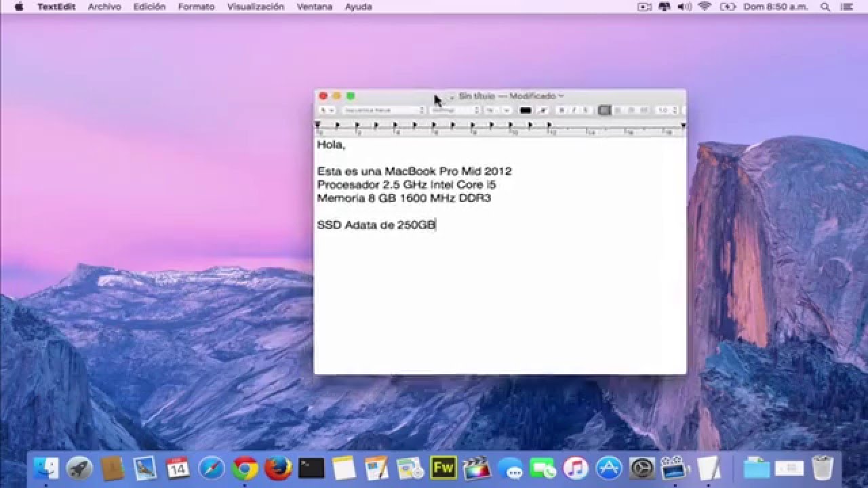Open the Ventana menu

tap(315, 7)
